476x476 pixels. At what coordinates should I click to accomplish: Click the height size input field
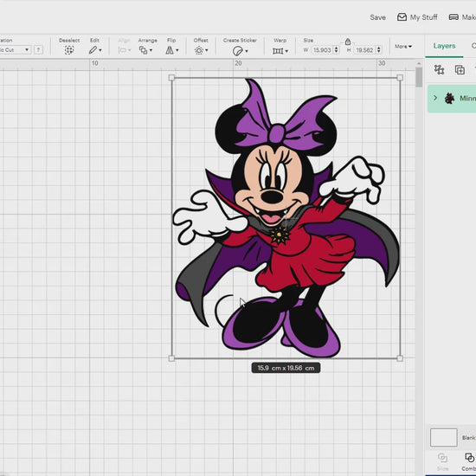[x=364, y=50]
